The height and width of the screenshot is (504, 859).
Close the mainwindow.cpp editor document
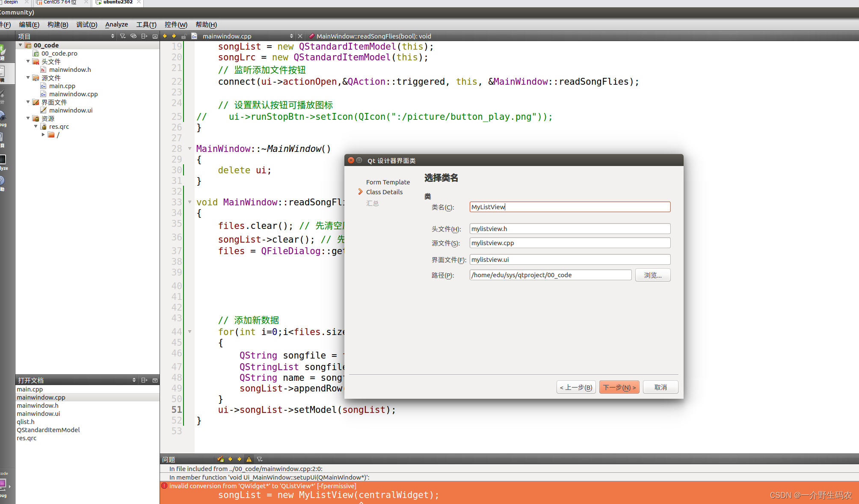pyautogui.click(x=300, y=36)
